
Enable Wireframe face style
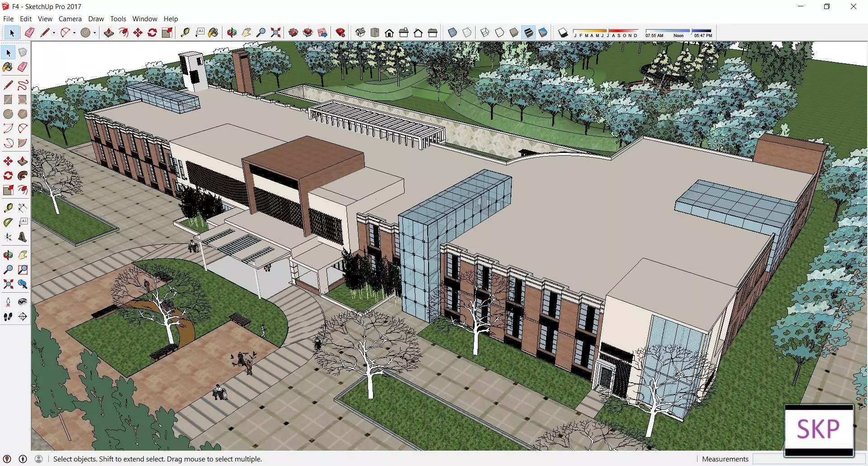point(485,33)
